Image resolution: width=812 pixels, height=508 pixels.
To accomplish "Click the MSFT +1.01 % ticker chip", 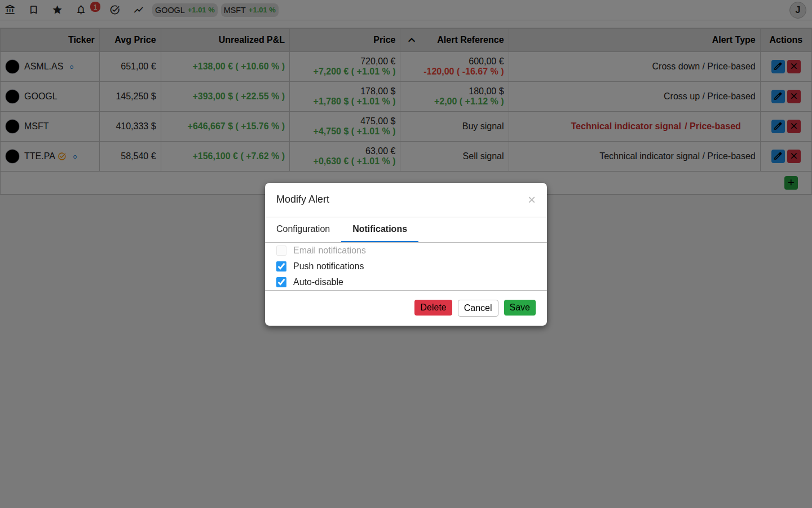I will 250,10.
